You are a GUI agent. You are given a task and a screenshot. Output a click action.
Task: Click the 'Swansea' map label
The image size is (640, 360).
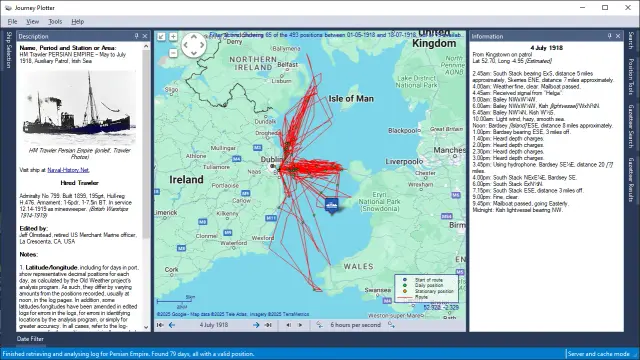[x=378, y=290]
